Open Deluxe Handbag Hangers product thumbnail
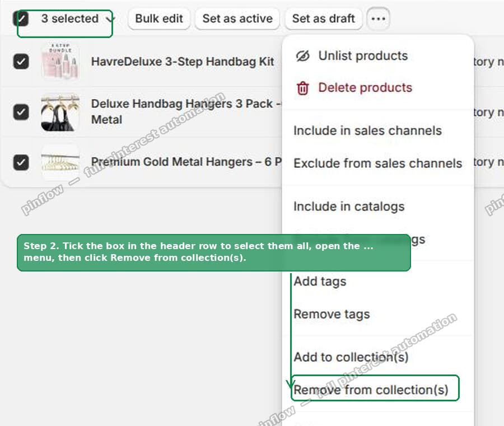 coord(60,112)
